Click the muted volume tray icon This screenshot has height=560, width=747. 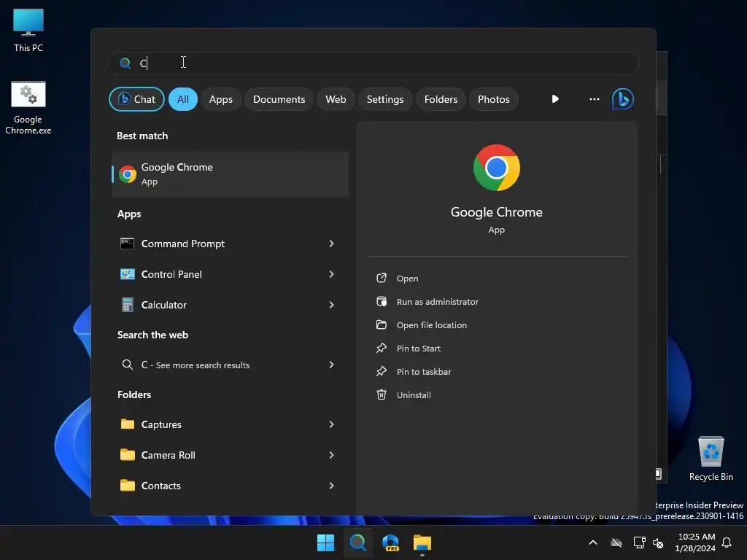[658, 542]
